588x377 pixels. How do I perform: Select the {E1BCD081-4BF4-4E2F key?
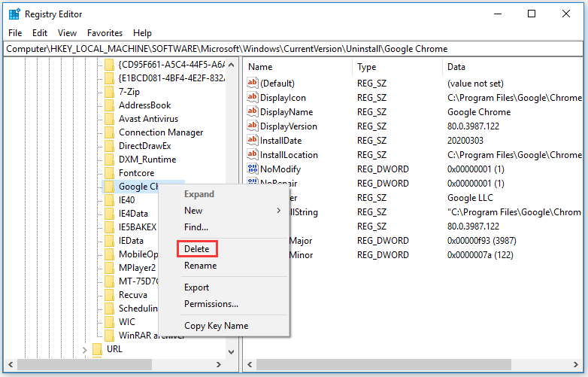click(x=171, y=78)
